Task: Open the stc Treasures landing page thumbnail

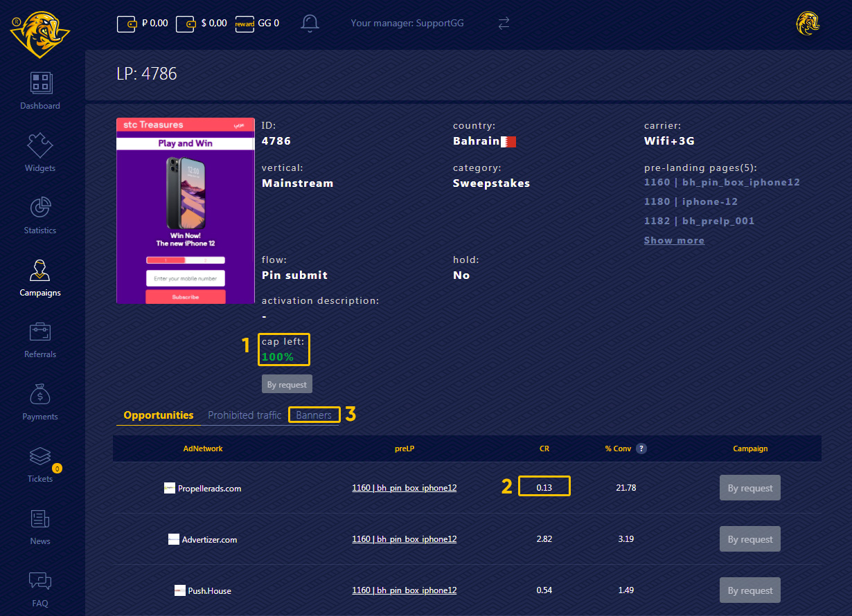Action: pyautogui.click(x=186, y=210)
